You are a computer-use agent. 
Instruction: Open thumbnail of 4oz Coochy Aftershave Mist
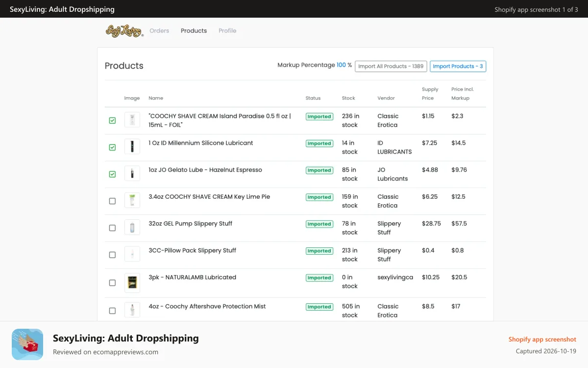[132, 310]
